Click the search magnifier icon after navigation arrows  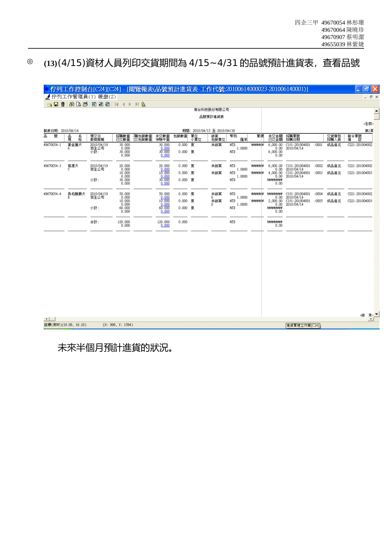(144, 104)
